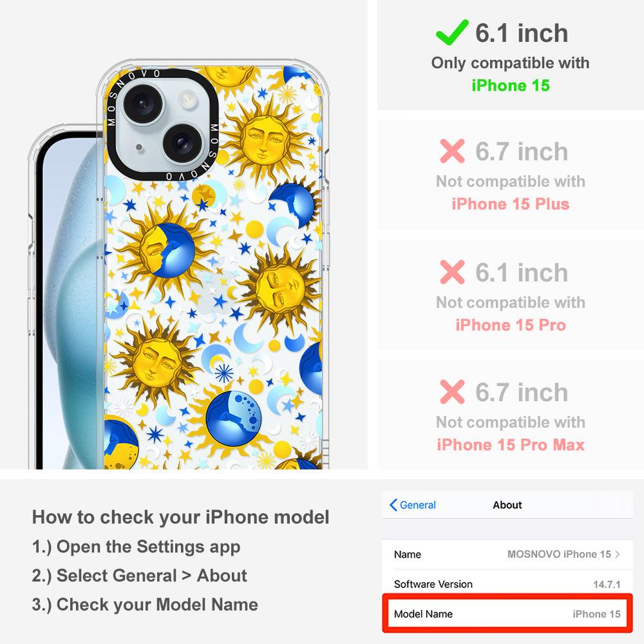This screenshot has width=644, height=644.
Task: Select the Model Name row
Action: (x=507, y=614)
